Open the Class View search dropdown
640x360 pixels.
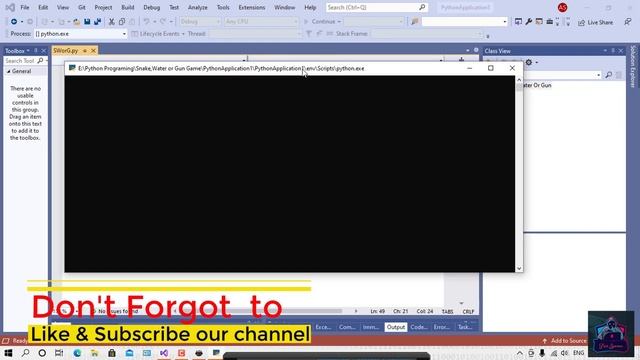point(598,75)
